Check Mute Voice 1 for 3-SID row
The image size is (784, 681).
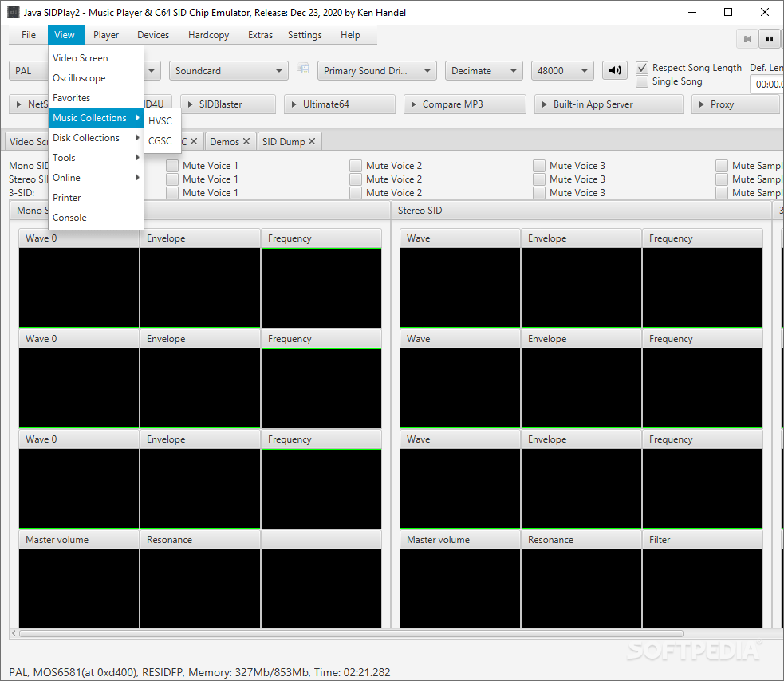click(x=172, y=192)
